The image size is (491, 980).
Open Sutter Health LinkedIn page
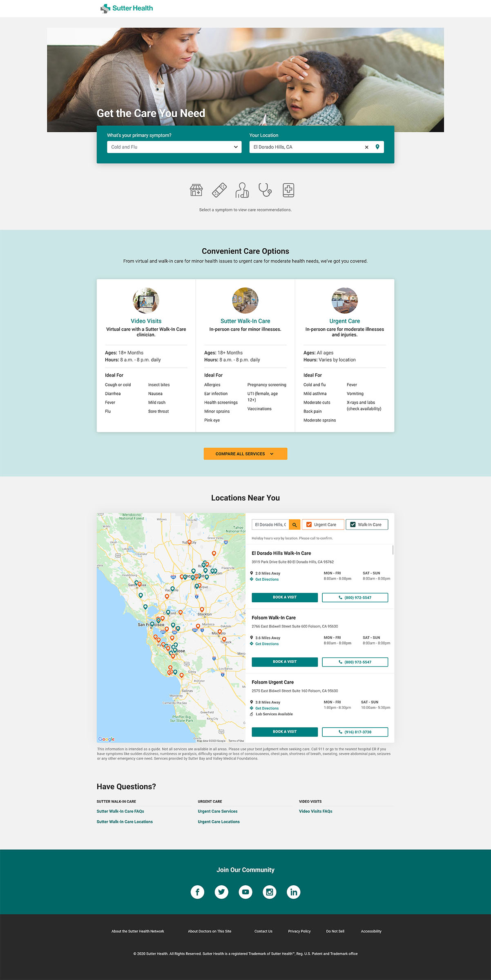tap(294, 892)
